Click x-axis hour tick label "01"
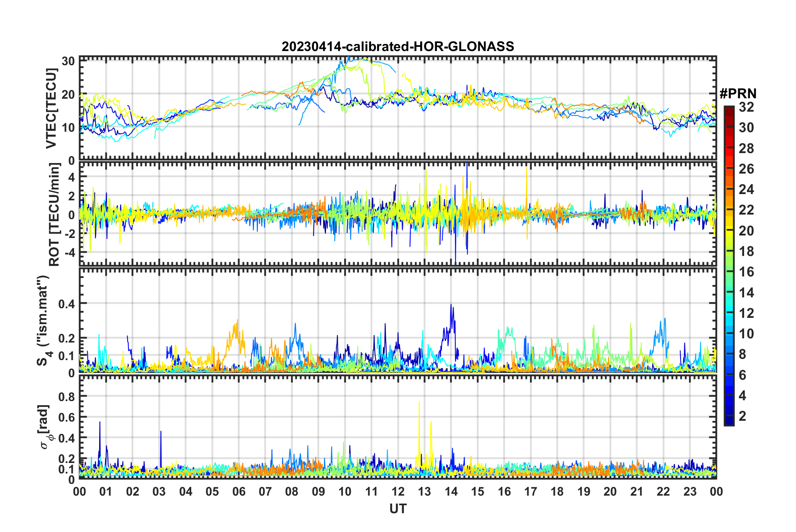The width and height of the screenshot is (796, 532). (x=106, y=491)
